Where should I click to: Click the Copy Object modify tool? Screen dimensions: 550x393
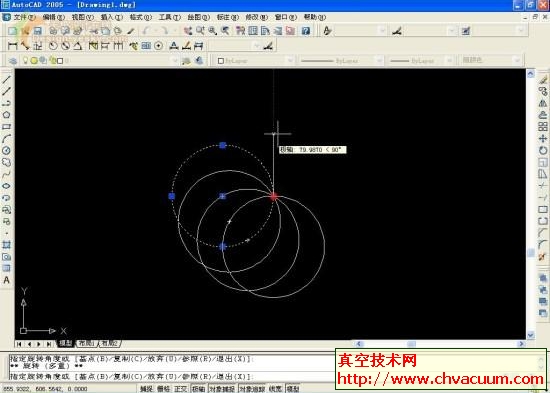(x=543, y=92)
